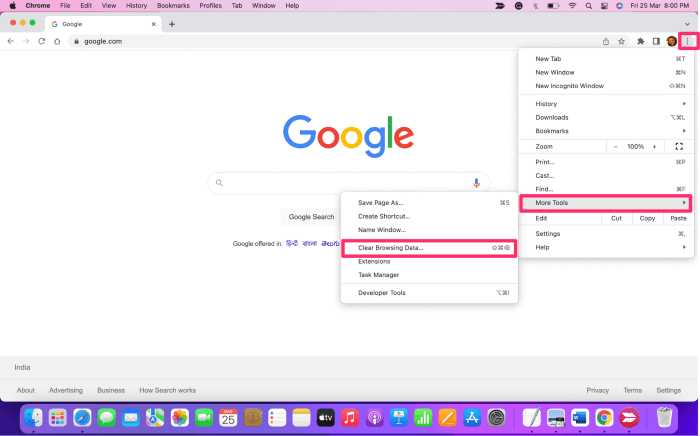This screenshot has width=700, height=436.
Task: Click the Privacy footer link
Action: tap(597, 390)
